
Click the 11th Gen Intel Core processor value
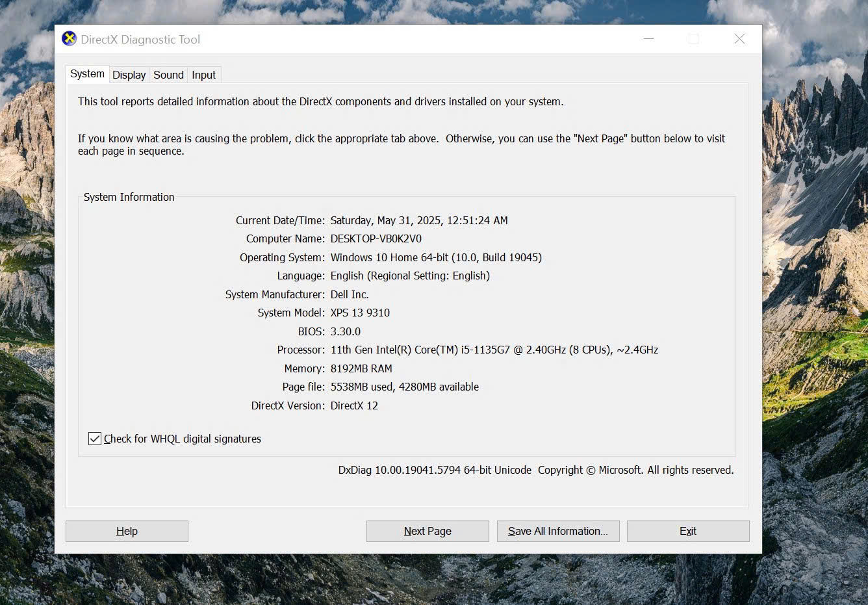[x=494, y=350]
